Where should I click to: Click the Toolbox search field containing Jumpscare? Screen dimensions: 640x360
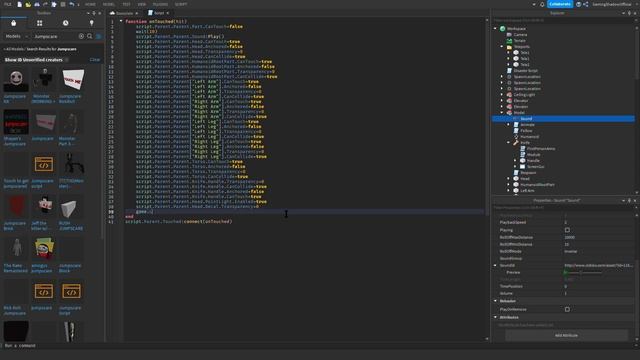[x=55, y=36]
